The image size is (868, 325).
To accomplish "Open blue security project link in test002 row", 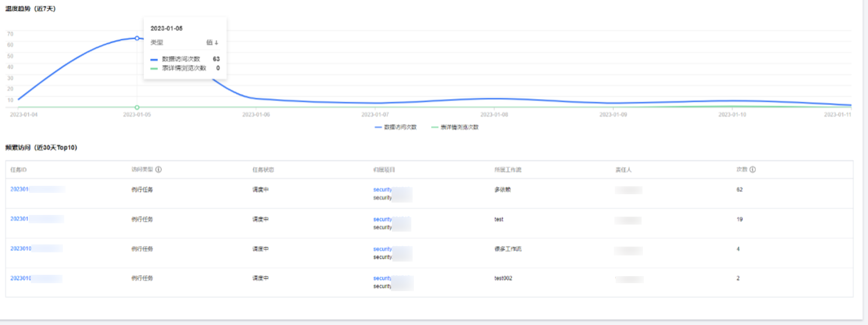I will tap(382, 278).
